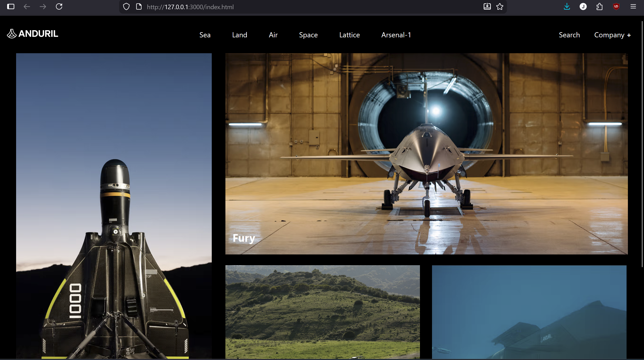Click the extensions puzzle piece icon
The image size is (644, 360).
click(x=600, y=7)
